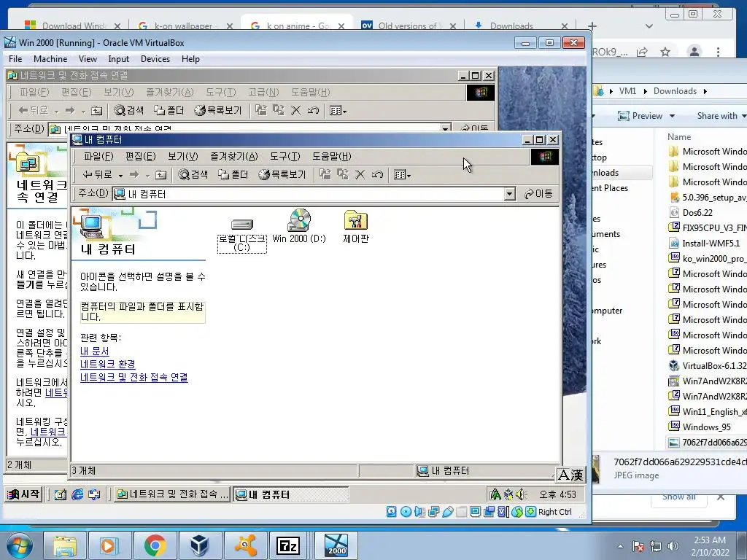
Task: Click 목록보기 history in 내 컴퓨터 toolbar
Action: point(282,175)
